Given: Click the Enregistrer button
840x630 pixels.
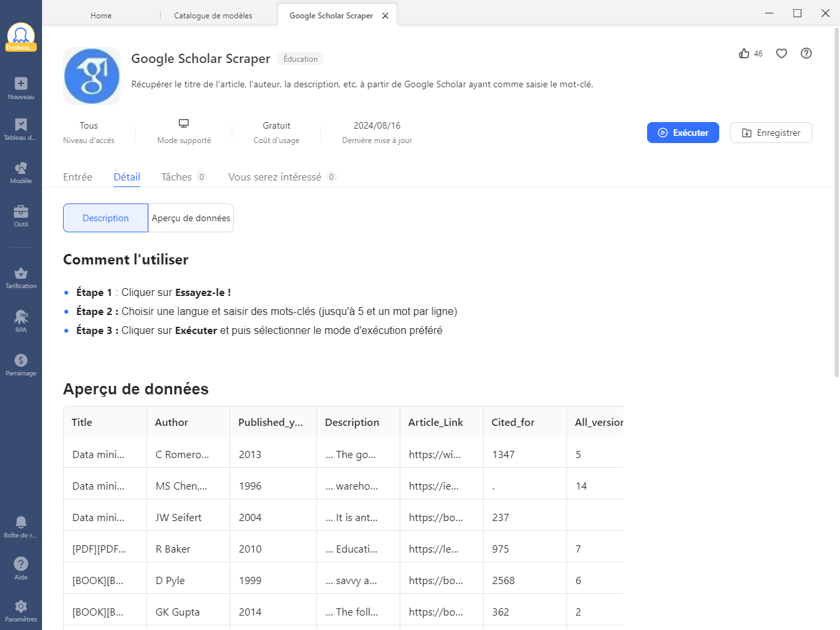Looking at the screenshot, I should 771,133.
